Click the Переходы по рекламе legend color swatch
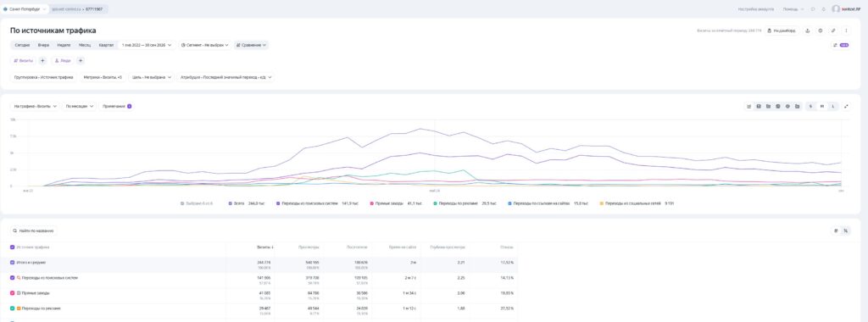The width and height of the screenshot is (868, 322). [435, 203]
